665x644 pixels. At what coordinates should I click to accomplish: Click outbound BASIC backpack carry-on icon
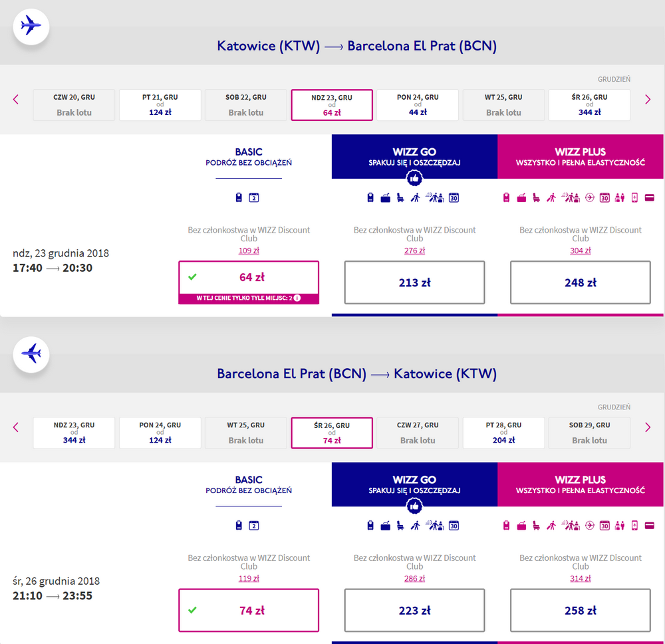[239, 197]
